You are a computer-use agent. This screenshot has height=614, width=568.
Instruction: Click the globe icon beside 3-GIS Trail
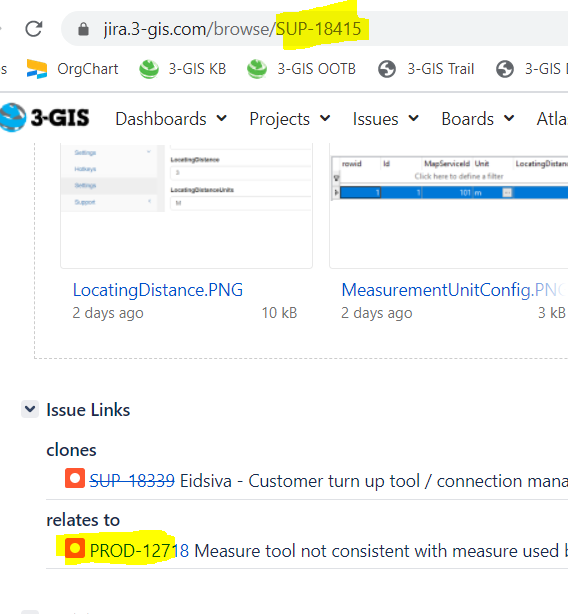[387, 69]
